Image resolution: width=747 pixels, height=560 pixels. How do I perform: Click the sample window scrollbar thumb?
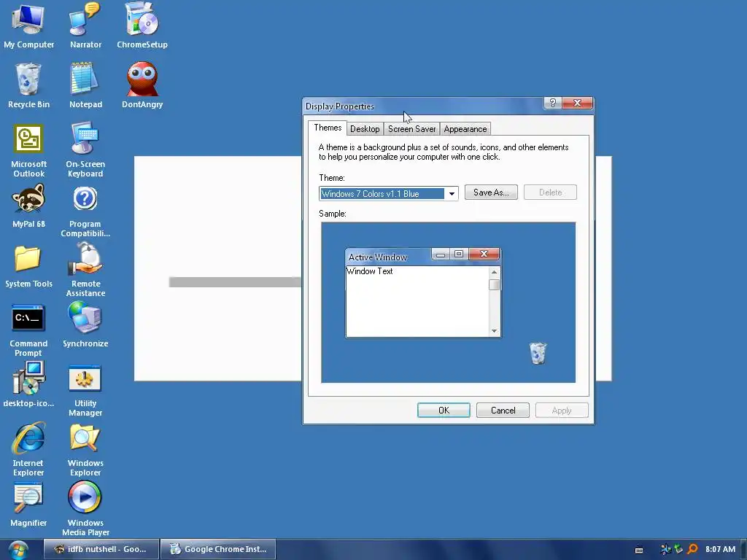[494, 285]
